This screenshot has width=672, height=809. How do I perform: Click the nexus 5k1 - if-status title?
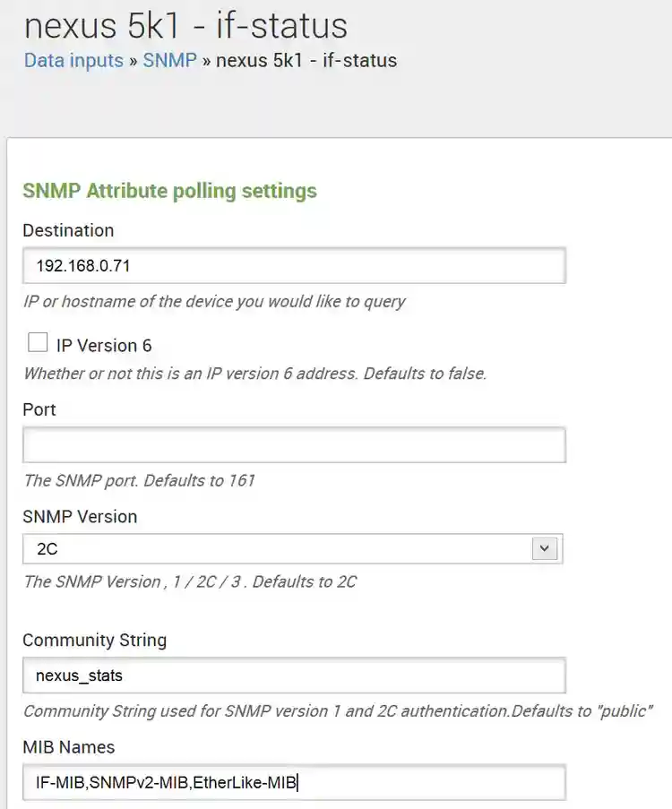point(185,27)
